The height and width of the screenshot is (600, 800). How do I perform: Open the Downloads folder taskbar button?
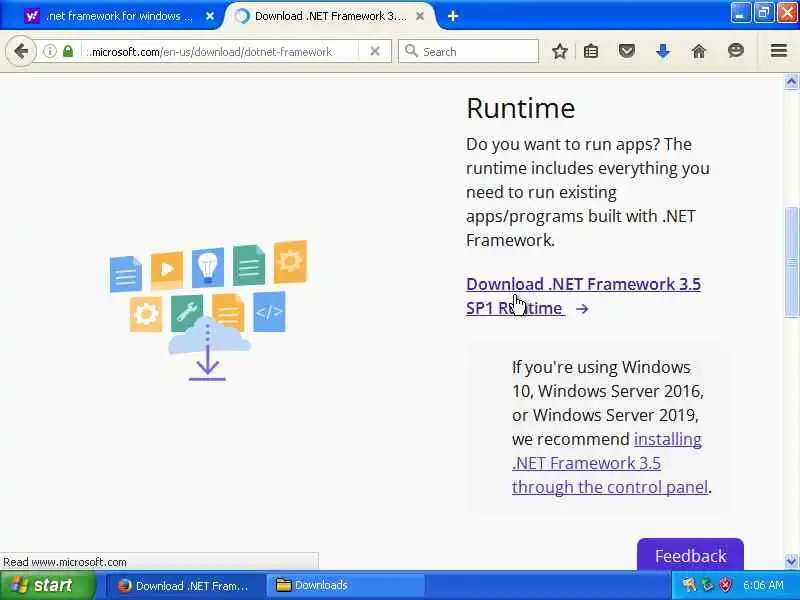[346, 585]
